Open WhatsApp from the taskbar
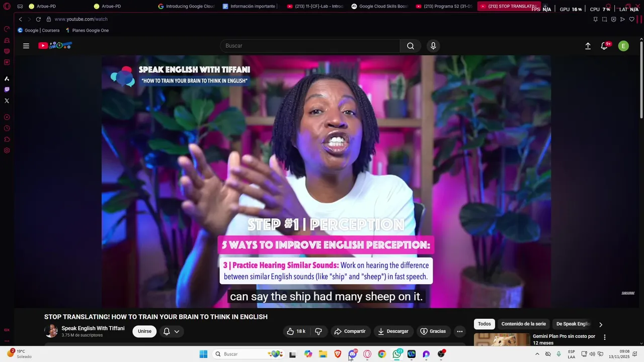 click(x=397, y=354)
